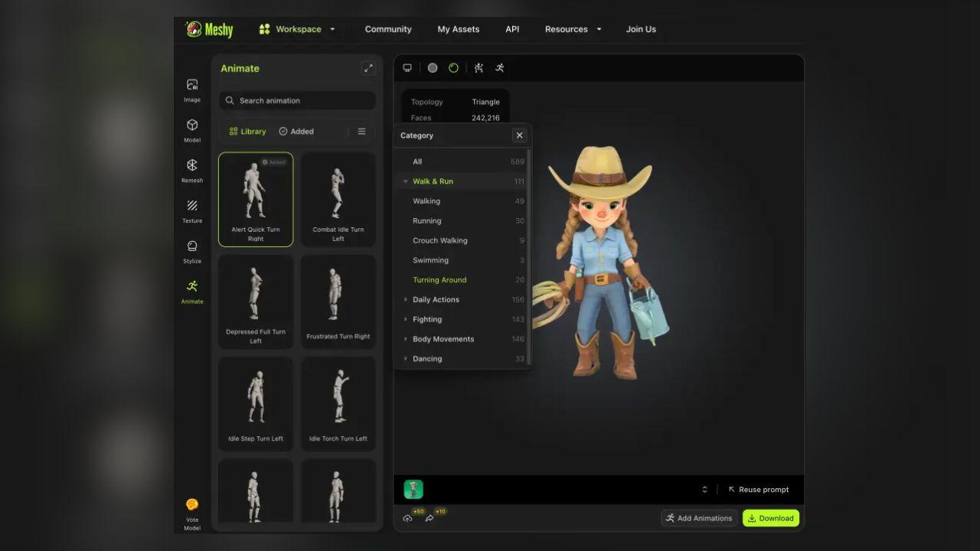Click the rigging pose figure icon
The image size is (980, 551).
click(479, 68)
